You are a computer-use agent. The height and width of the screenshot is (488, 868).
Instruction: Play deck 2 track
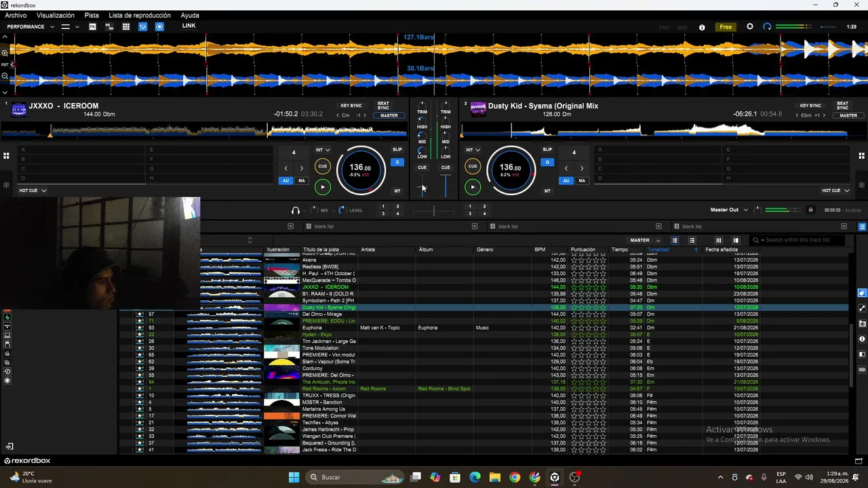tap(473, 187)
